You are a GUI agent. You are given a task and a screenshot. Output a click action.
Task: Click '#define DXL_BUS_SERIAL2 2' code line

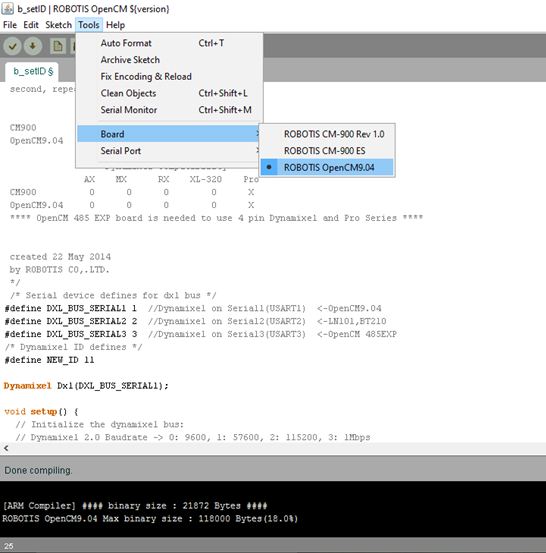[71, 321]
